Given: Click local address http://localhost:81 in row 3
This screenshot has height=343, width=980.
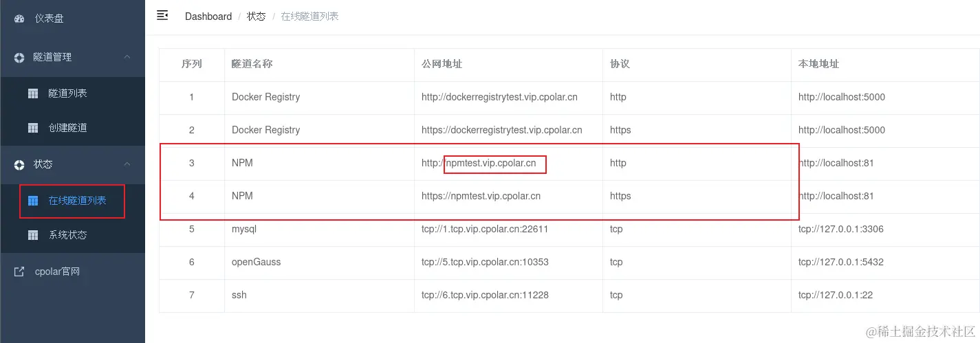Looking at the screenshot, I should tap(836, 163).
